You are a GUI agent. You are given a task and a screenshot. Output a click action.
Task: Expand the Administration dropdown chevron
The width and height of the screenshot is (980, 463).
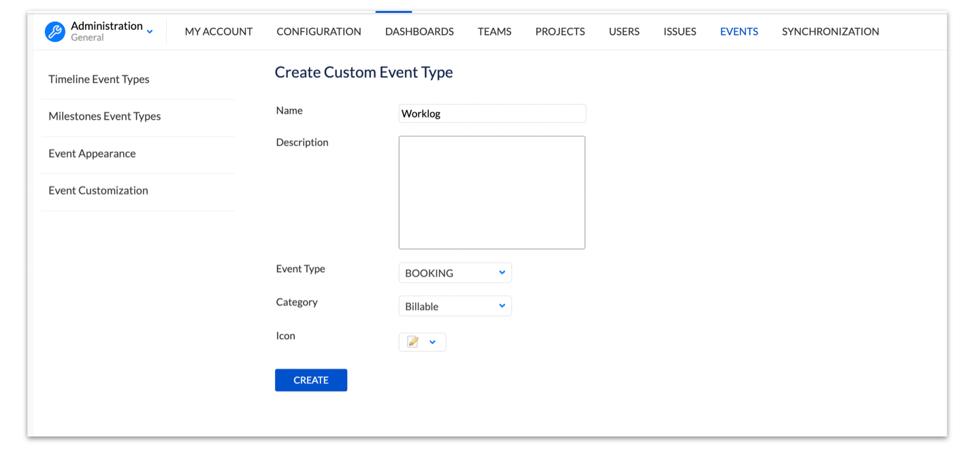150,31
